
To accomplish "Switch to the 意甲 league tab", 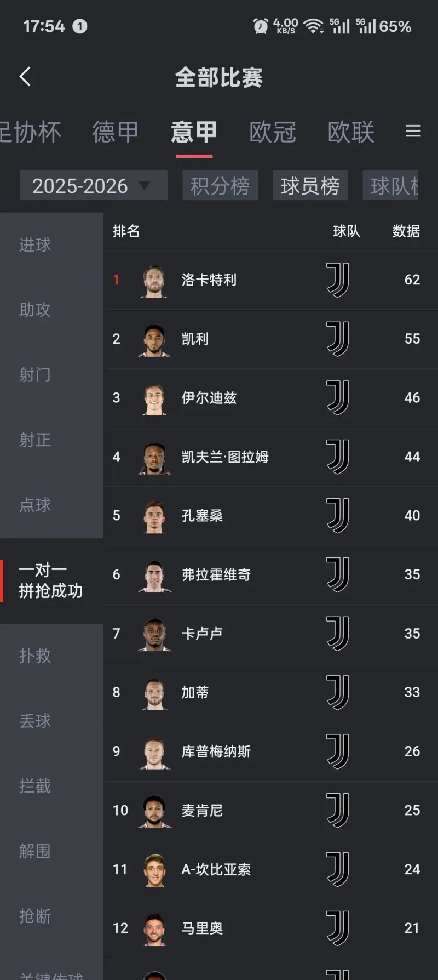I will point(193,132).
